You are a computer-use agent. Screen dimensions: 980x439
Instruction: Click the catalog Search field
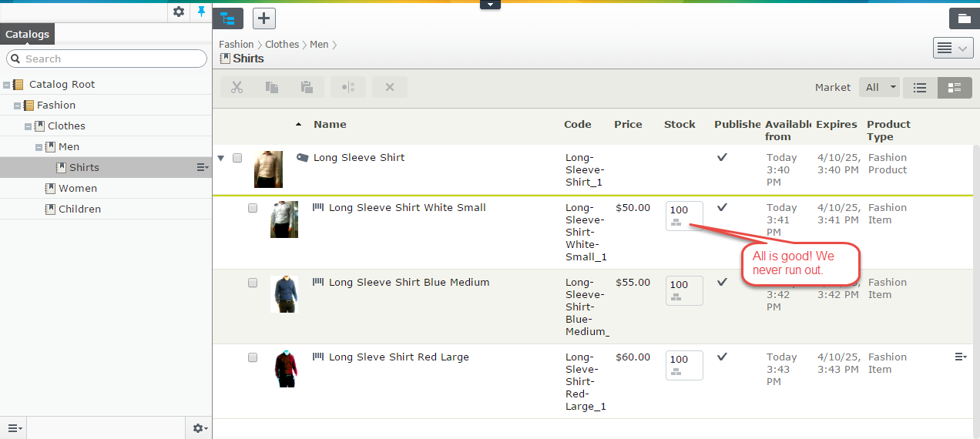(108, 59)
